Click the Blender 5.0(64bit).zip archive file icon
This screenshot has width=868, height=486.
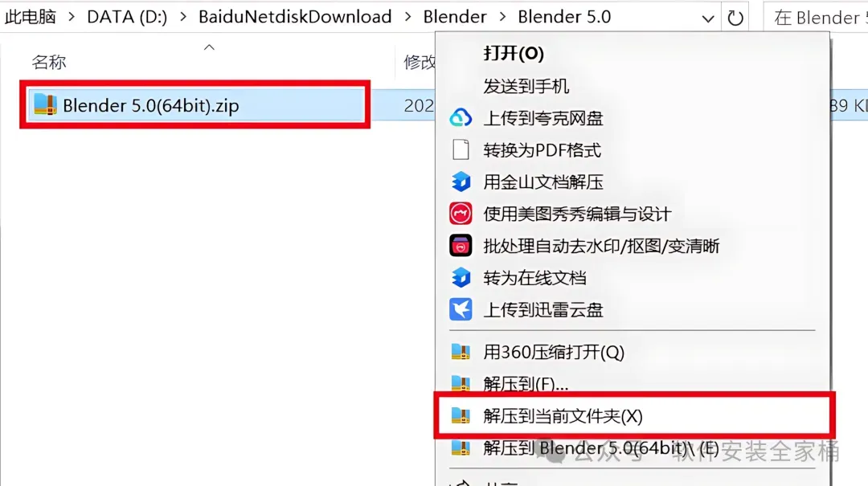45,104
